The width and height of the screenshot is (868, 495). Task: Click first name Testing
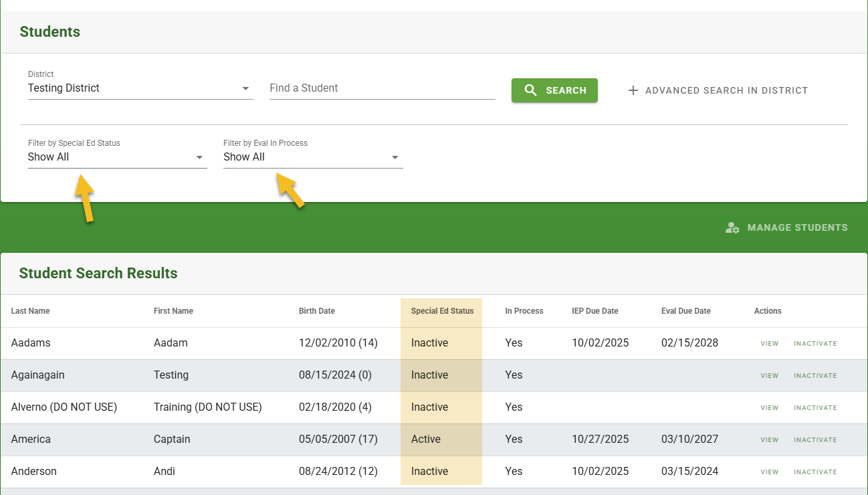coord(171,375)
